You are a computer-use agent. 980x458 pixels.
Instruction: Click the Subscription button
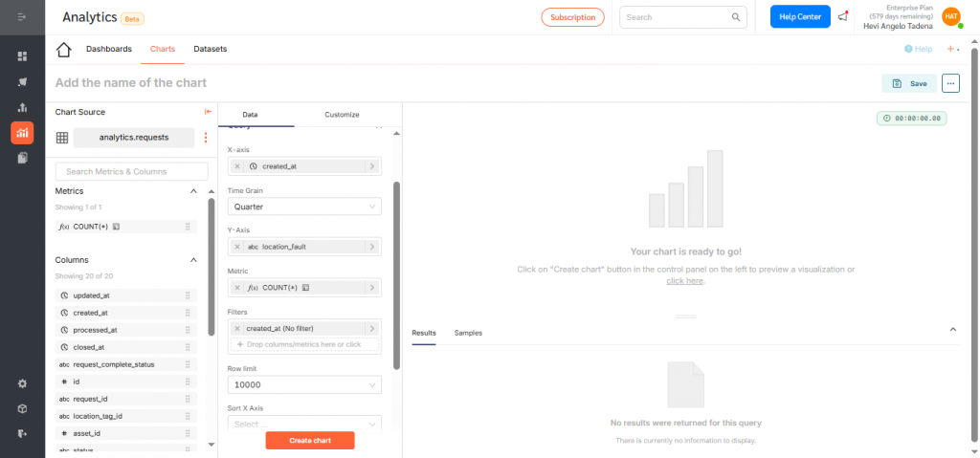[572, 17]
